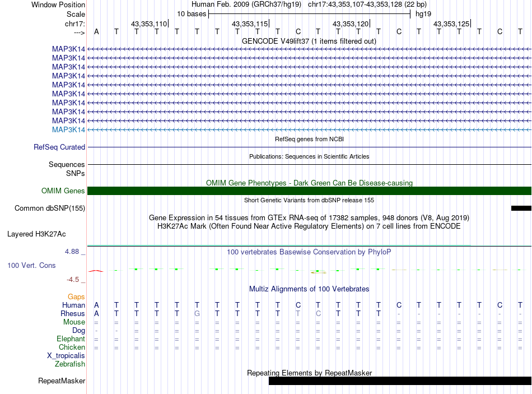Click the 10 bases scale text

tap(192, 14)
